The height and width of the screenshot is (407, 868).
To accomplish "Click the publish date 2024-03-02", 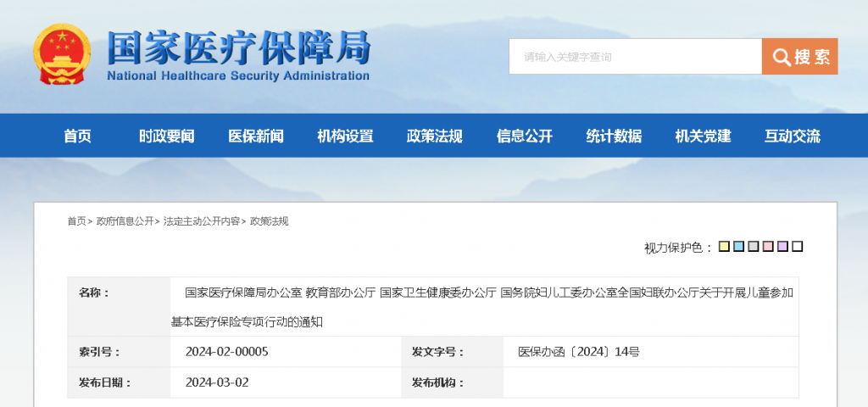I will (217, 382).
